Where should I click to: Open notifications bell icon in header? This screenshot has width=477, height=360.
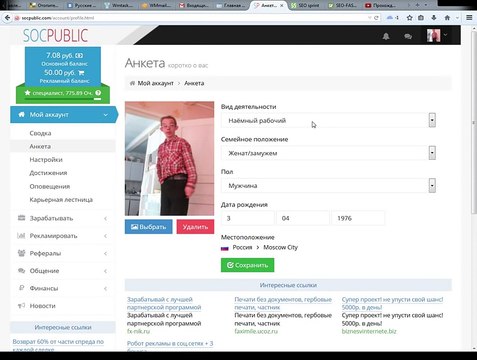[386, 36]
